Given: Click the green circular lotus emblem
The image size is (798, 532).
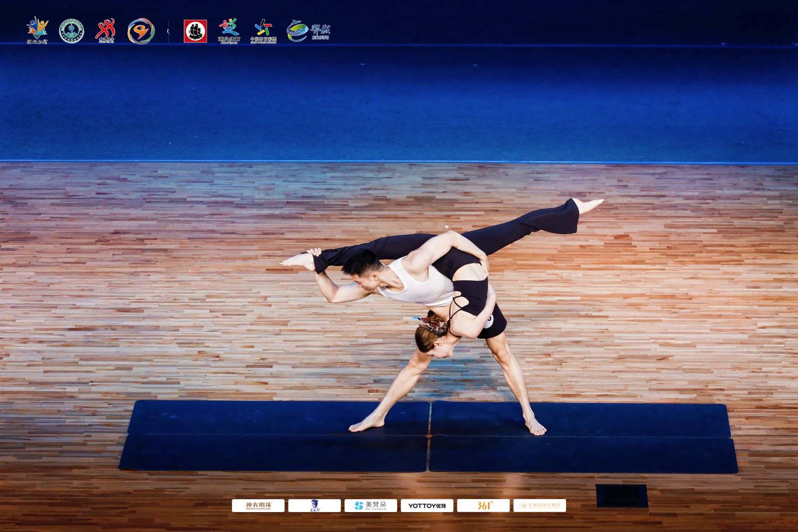Looking at the screenshot, I should 71,31.
